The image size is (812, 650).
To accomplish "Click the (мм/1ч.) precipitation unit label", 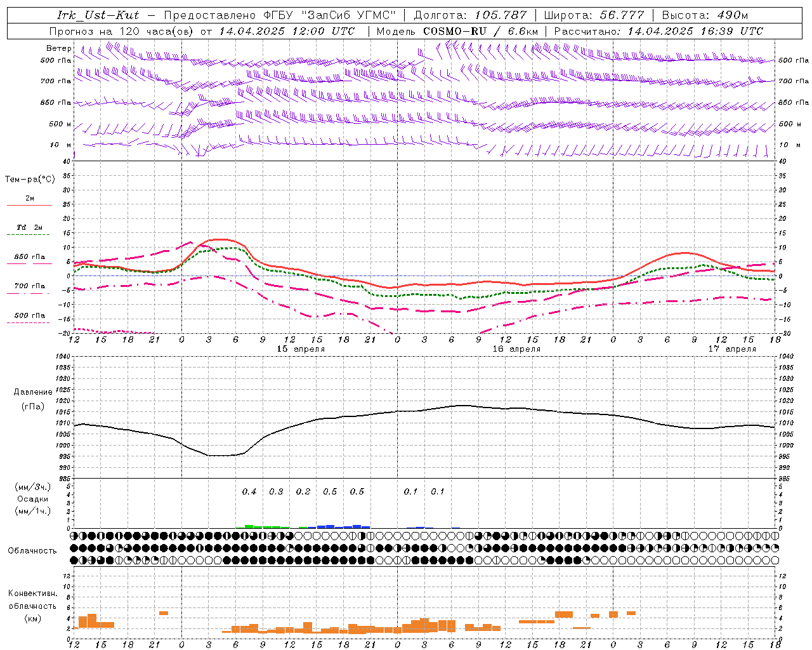I will click(33, 511).
